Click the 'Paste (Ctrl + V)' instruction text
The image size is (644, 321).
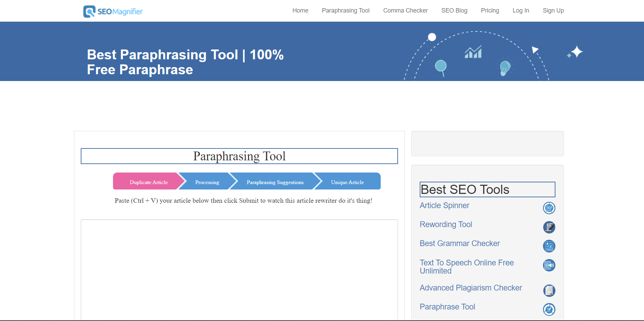[x=243, y=201]
